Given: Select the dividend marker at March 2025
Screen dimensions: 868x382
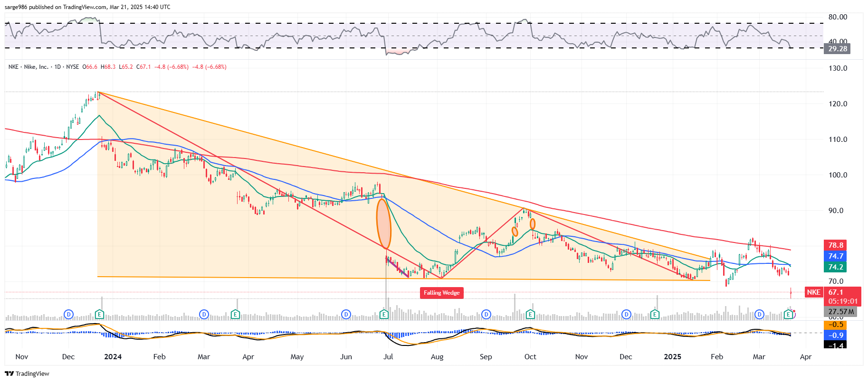Looking at the screenshot, I should [759, 314].
